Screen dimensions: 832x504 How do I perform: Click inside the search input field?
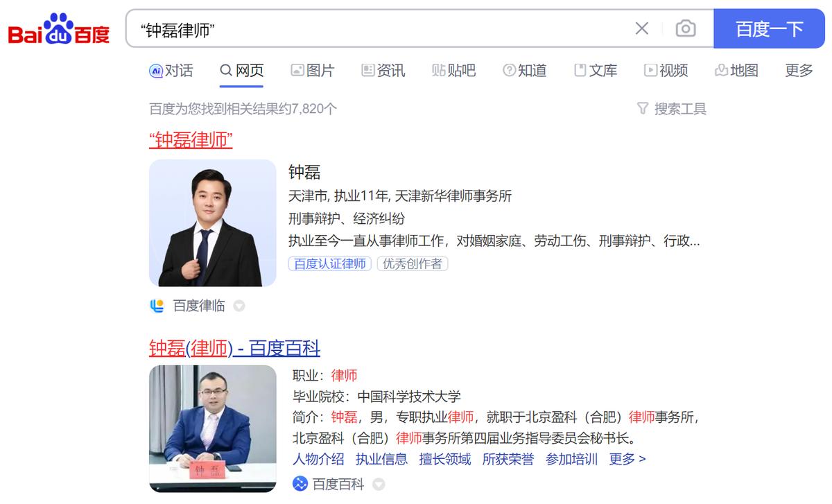point(381,28)
